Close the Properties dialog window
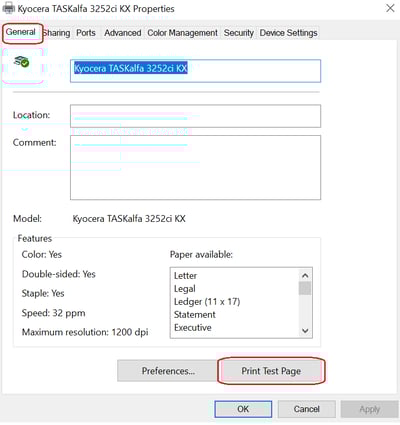 point(390,8)
